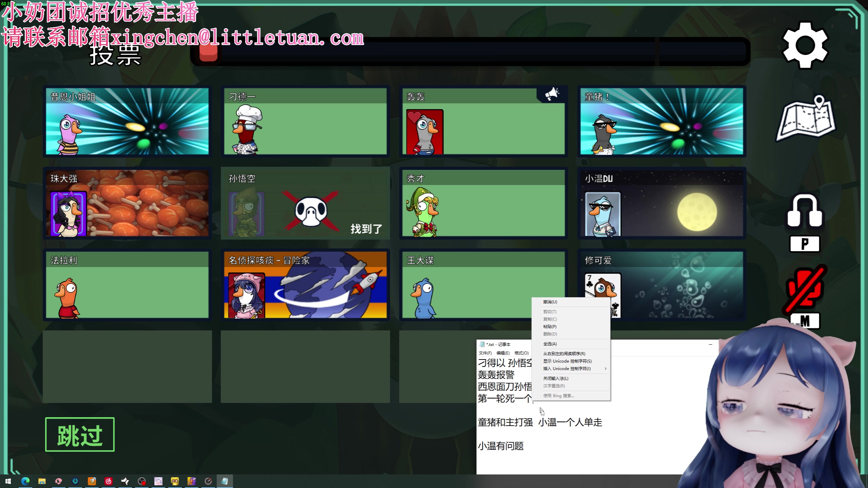This screenshot has height=488, width=868.
Task: Click the NetEase Music taskbar icon
Action: click(108, 481)
